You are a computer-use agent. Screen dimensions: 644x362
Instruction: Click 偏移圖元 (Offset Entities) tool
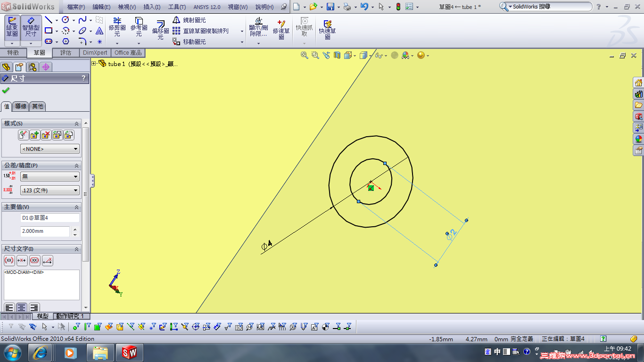pyautogui.click(x=160, y=30)
